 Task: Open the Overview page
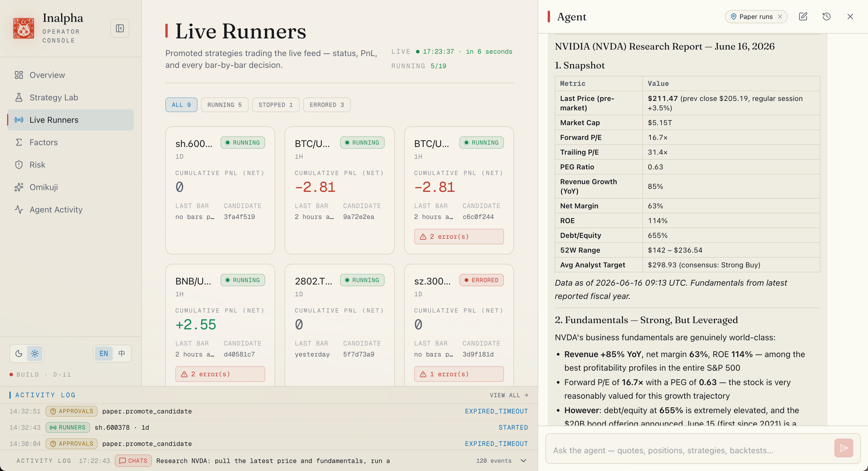pyautogui.click(x=71, y=75)
